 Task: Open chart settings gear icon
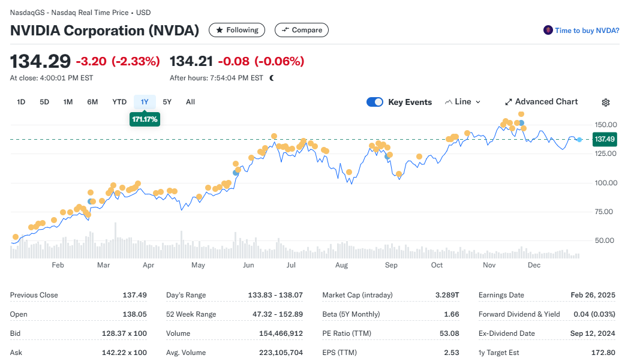tap(605, 103)
